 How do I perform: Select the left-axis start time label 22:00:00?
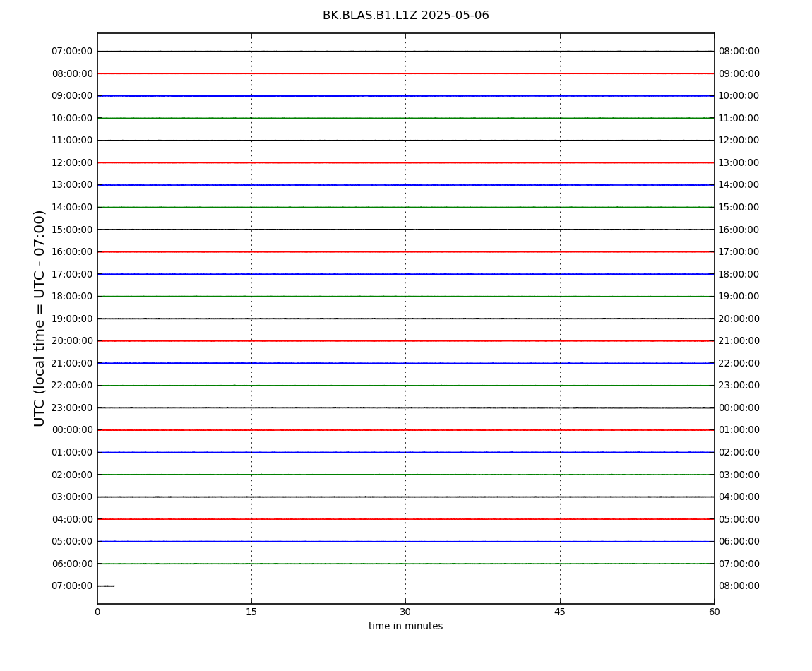[73, 386]
